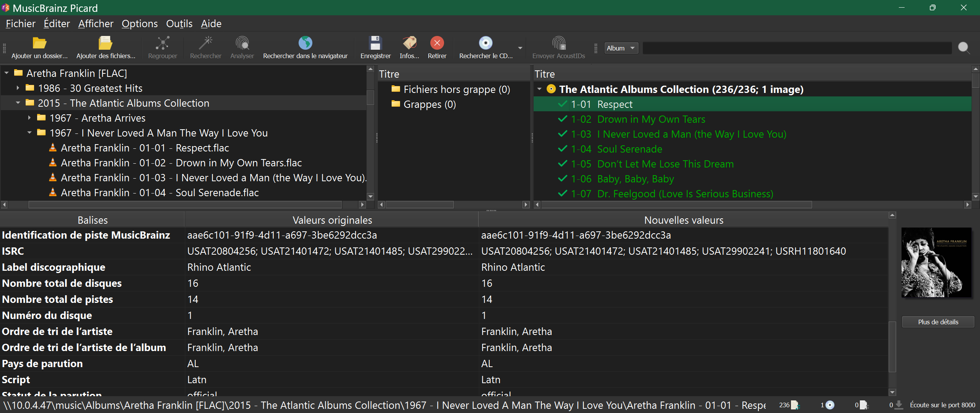The image size is (980, 413).
Task: Expand the 1986 - 30 Greatest Hits folder
Action: [18, 88]
